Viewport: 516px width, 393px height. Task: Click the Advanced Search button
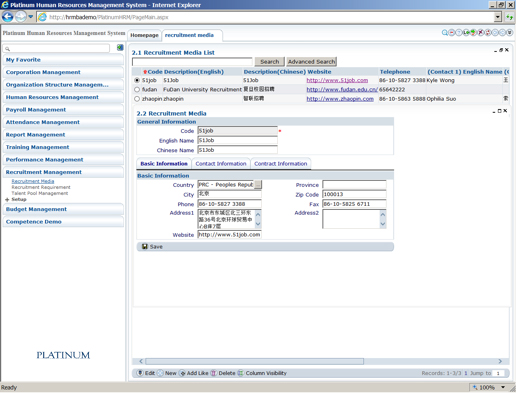(x=311, y=62)
